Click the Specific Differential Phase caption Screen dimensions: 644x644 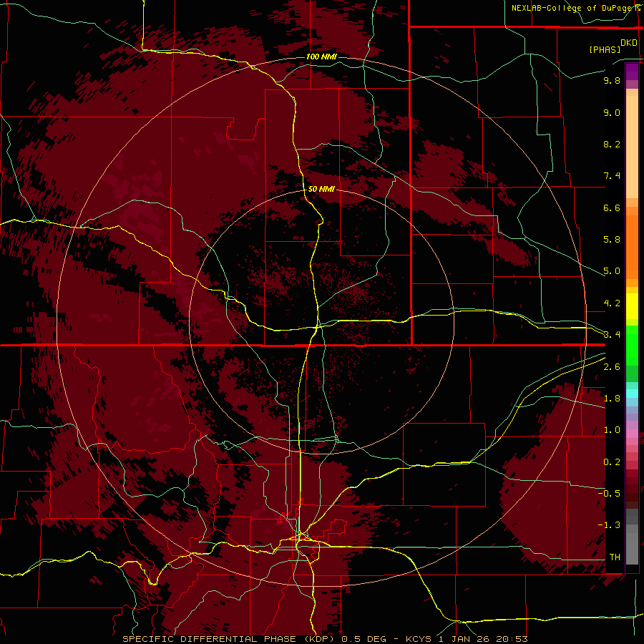pos(325,639)
